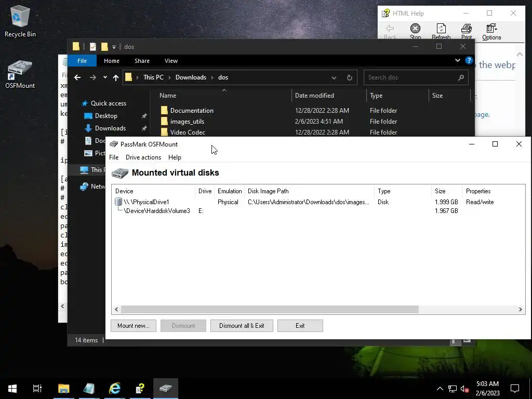Viewport: 532px width, 399px height.
Task: Open the network tray icon
Action: point(453,389)
